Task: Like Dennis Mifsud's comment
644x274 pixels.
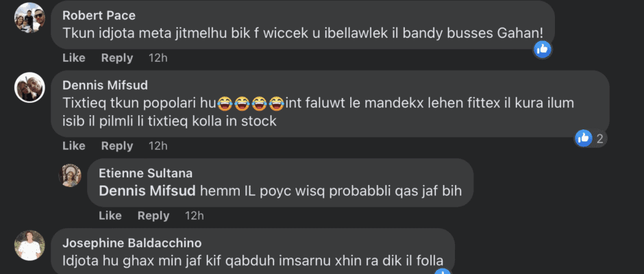Action: 74,146
